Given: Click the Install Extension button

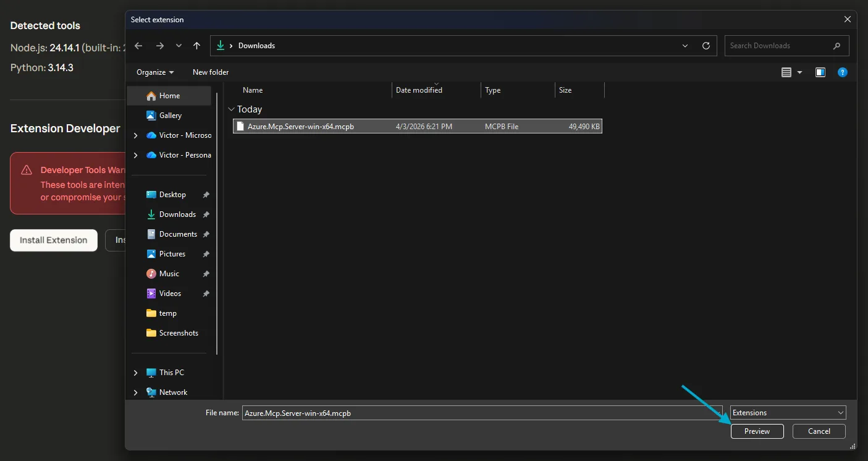Looking at the screenshot, I should pyautogui.click(x=53, y=240).
